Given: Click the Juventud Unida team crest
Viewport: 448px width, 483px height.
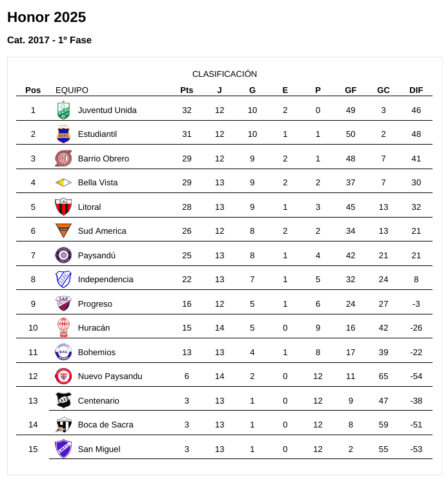Looking at the screenshot, I should (63, 110).
